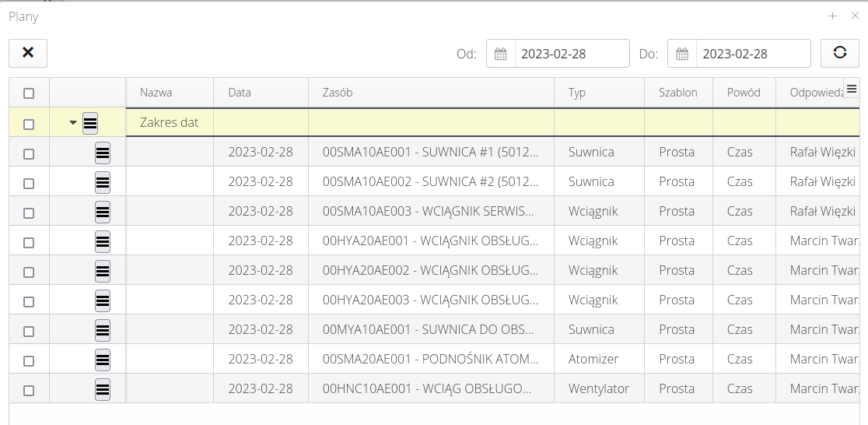Open row menu for Zakres dat group

[90, 123]
